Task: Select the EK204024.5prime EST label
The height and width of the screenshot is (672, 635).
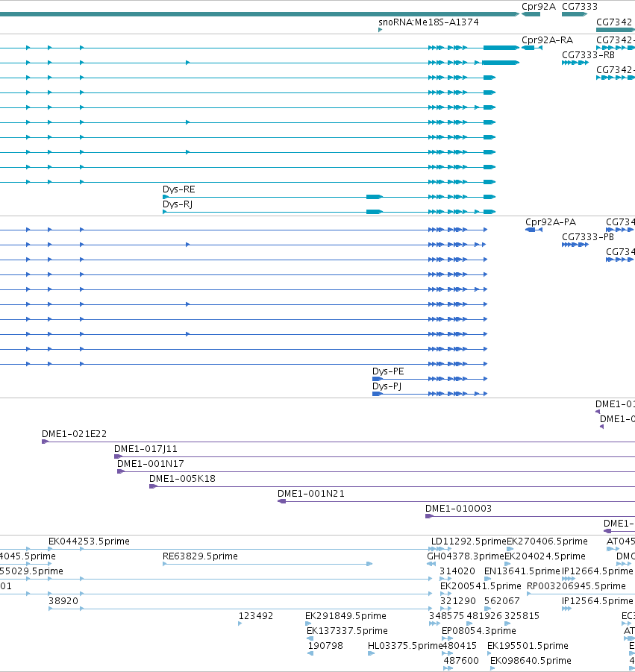Action: [545, 556]
